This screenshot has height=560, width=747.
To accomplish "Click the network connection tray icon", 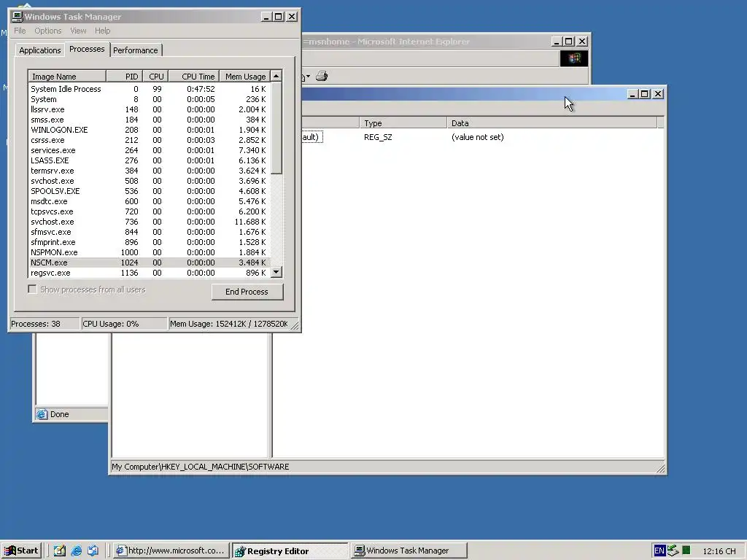I will coord(673,551).
